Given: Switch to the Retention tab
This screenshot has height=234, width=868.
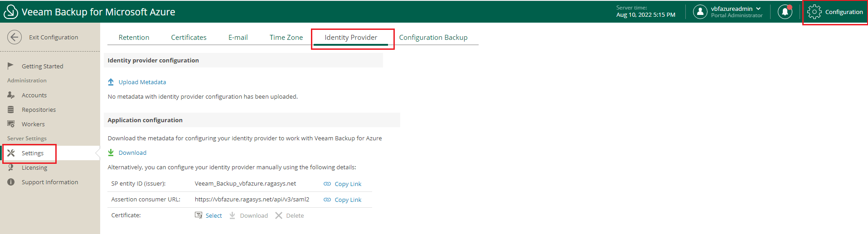Looking at the screenshot, I should point(134,38).
